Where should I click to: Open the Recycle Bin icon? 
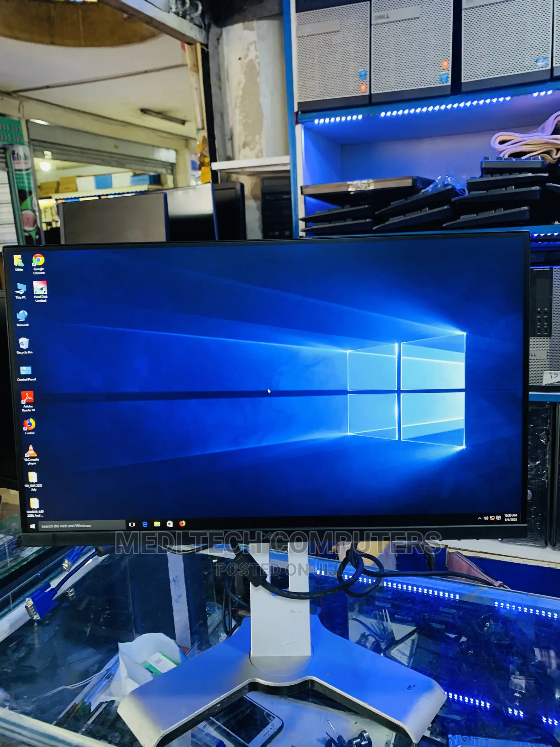click(24, 346)
